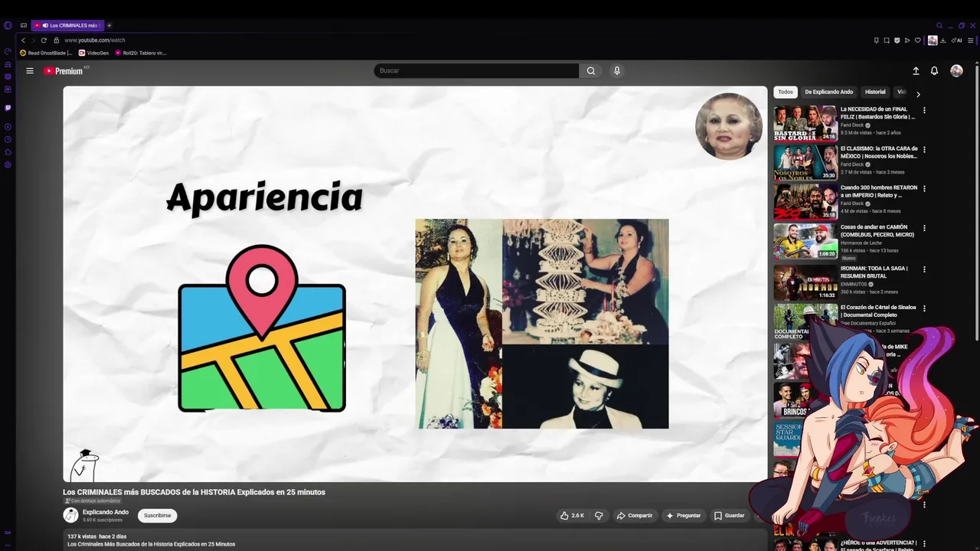This screenshot has height=551, width=980.
Task: Go forward with browser forward arrow
Action: coord(33,40)
